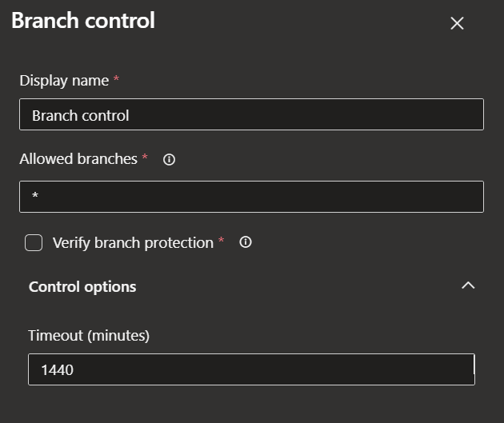Open info tooltip beside Allowed branches
Viewport: 504px width, 423px height.
click(169, 159)
